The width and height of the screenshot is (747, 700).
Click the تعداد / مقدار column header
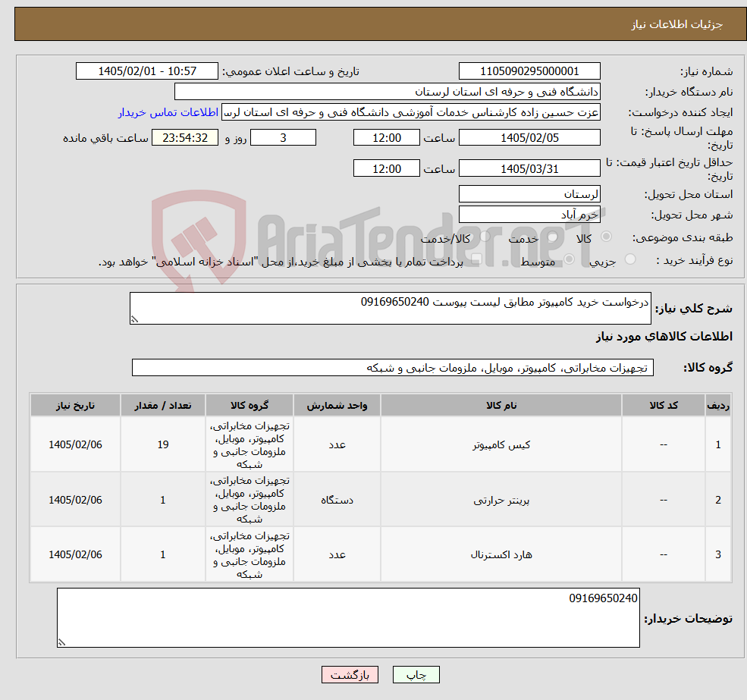pyautogui.click(x=162, y=405)
